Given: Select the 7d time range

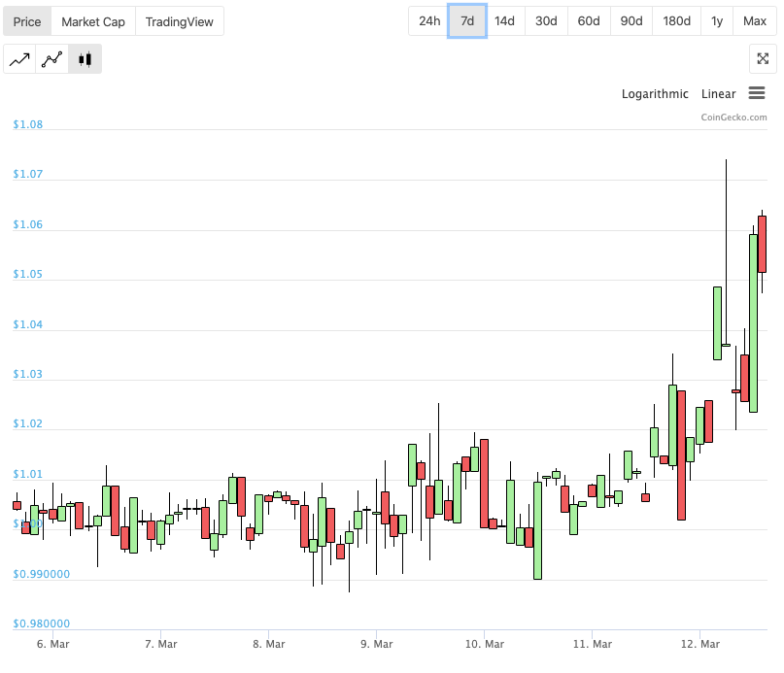Looking at the screenshot, I should click(x=467, y=21).
